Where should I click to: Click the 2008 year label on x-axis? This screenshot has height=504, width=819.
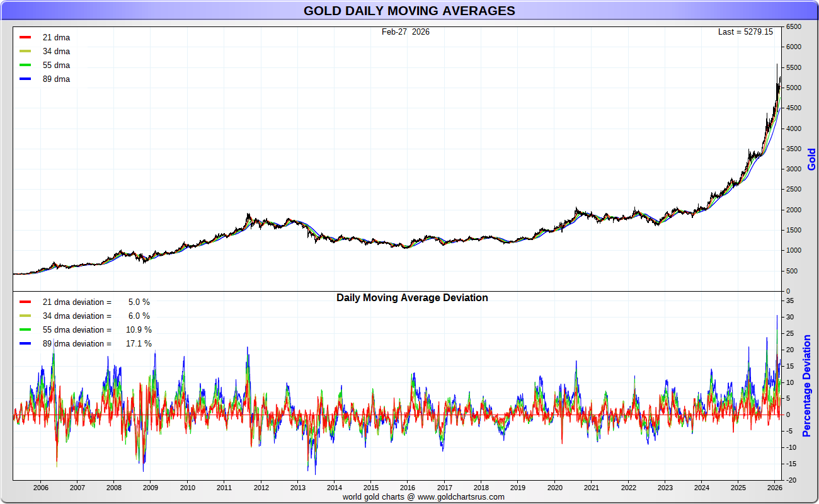click(x=114, y=488)
